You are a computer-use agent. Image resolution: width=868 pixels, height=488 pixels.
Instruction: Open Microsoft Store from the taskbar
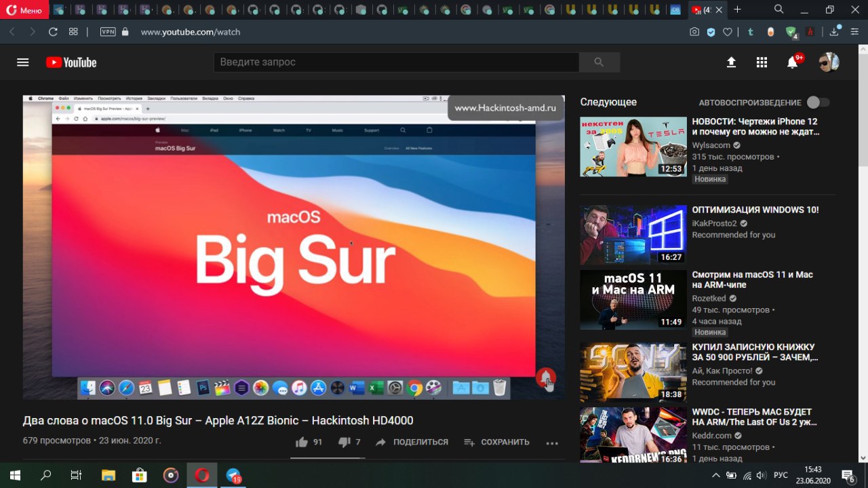pyautogui.click(x=139, y=475)
